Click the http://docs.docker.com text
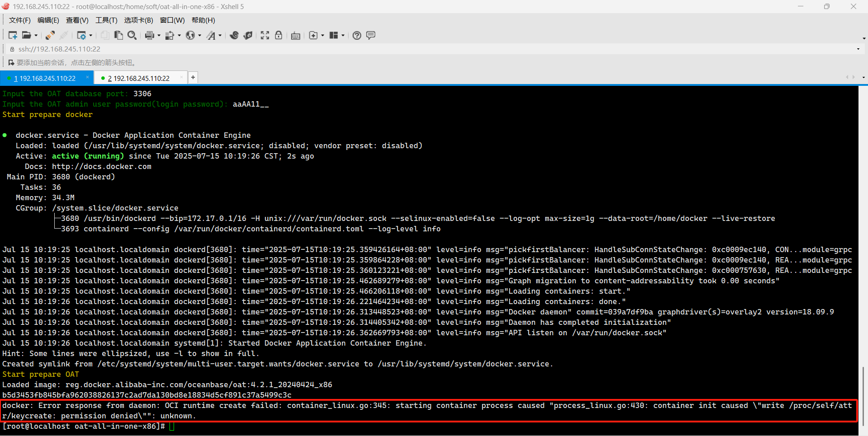This screenshot has height=436, width=868. pos(102,166)
